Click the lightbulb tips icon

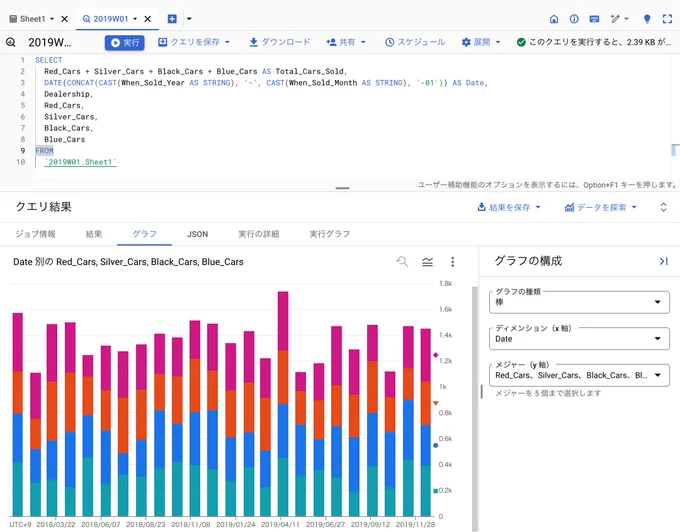[x=647, y=19]
